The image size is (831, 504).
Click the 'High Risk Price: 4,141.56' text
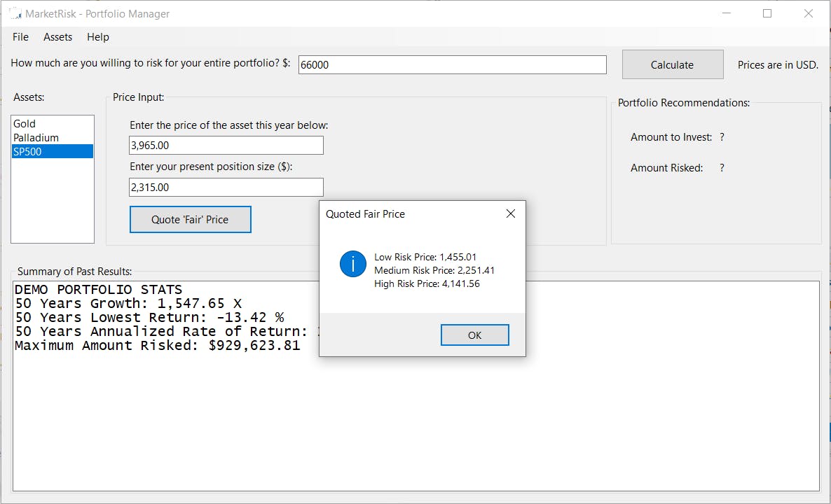click(427, 283)
